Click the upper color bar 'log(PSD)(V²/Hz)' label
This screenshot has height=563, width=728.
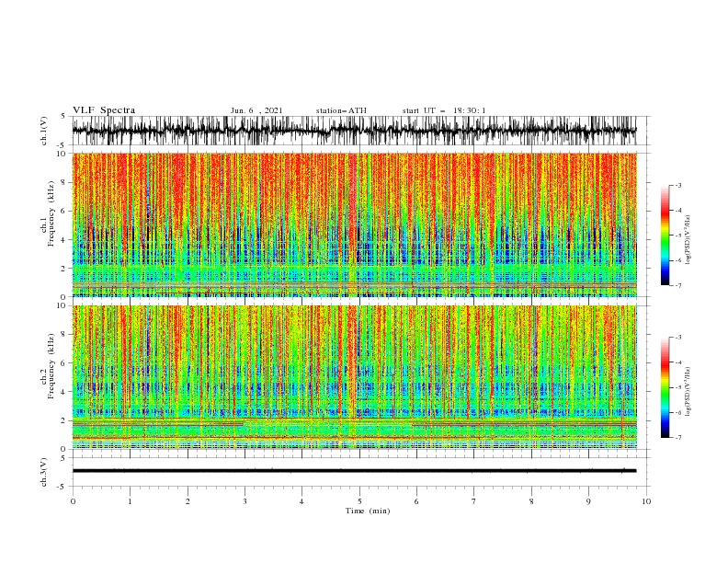(688, 240)
